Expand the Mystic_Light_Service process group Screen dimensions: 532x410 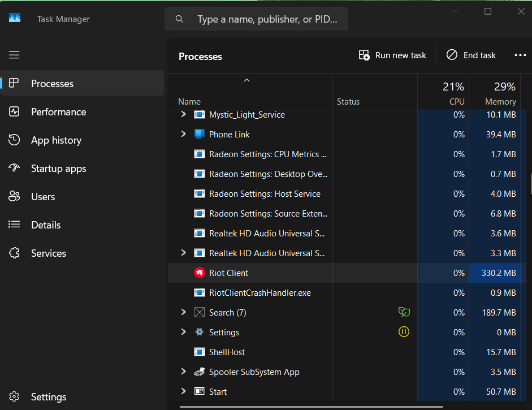point(183,115)
